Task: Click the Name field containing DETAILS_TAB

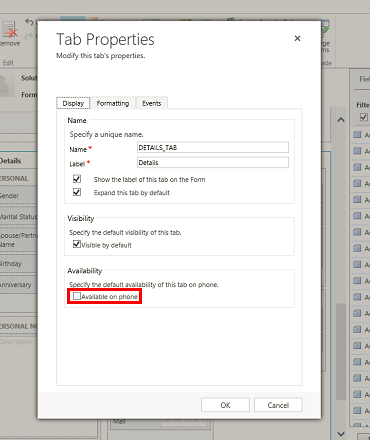Action: (x=213, y=148)
